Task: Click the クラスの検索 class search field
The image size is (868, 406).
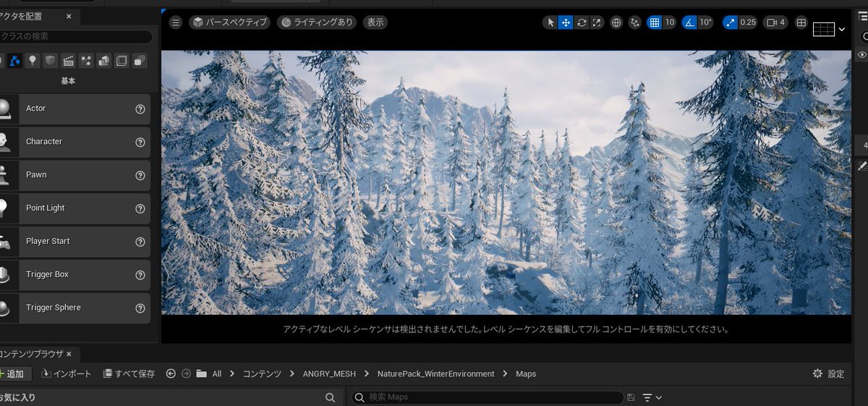Action: point(75,36)
